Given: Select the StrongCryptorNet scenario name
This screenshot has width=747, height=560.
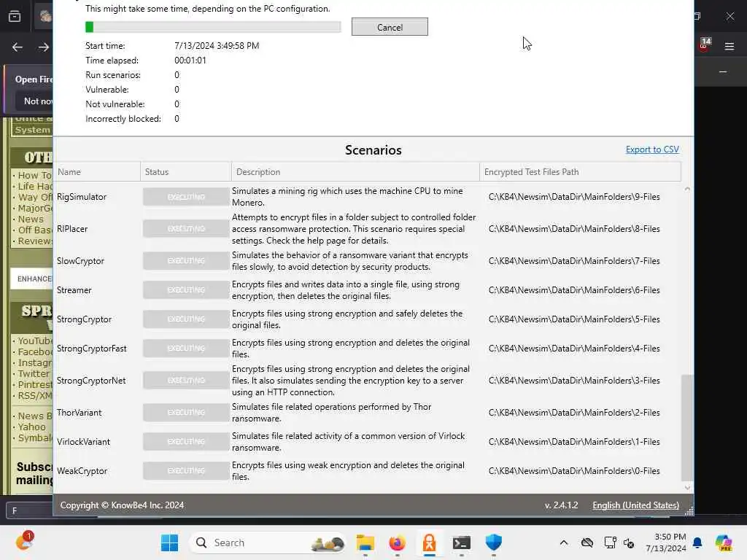Looking at the screenshot, I should [91, 381].
